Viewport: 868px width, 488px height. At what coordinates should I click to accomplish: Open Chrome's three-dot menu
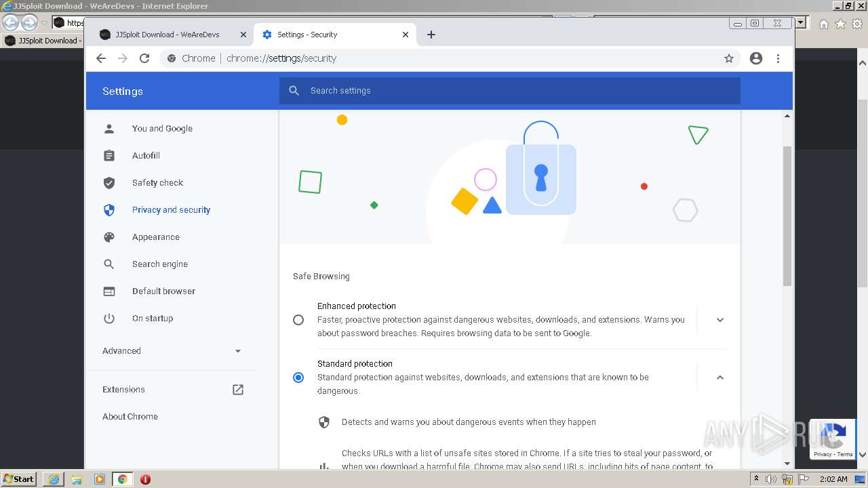pos(778,58)
